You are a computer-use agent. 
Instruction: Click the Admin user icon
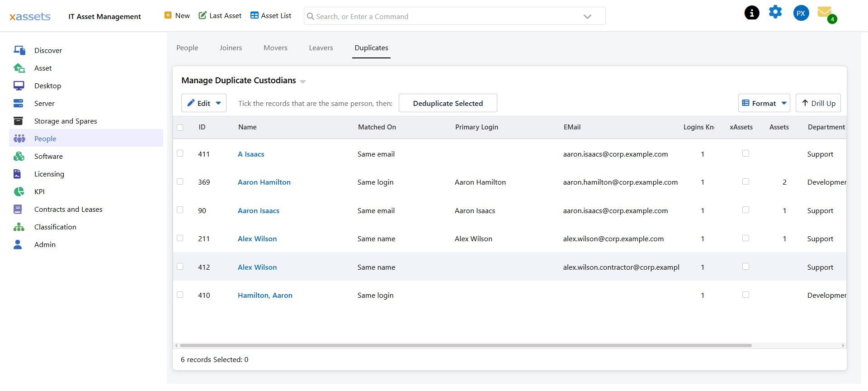click(18, 244)
